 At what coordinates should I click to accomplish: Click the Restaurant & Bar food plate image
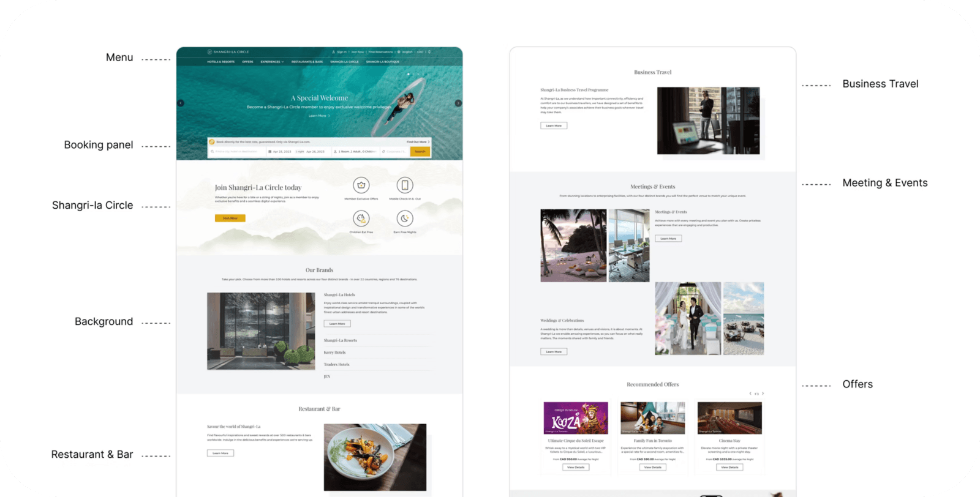pos(375,457)
